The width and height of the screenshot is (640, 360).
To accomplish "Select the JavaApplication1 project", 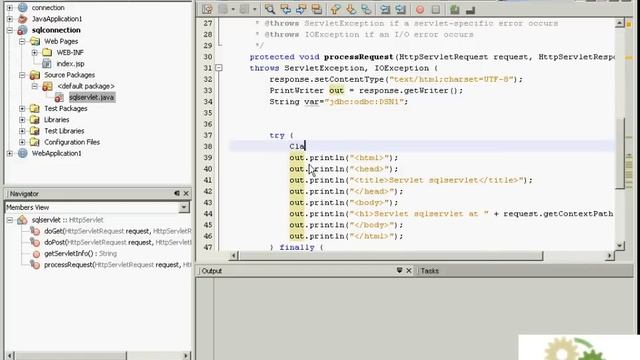I will tap(57, 19).
